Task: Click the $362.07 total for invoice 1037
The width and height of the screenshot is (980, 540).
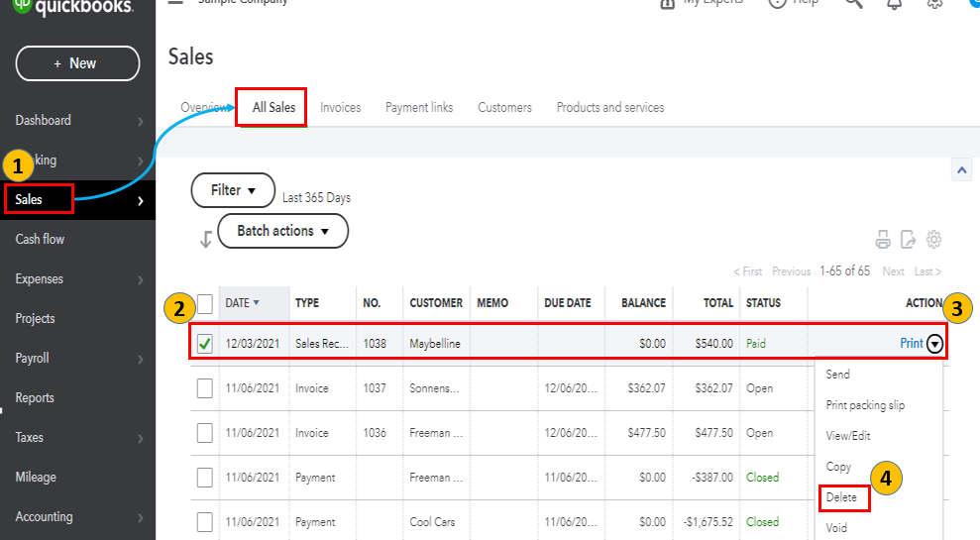Action: [x=713, y=388]
